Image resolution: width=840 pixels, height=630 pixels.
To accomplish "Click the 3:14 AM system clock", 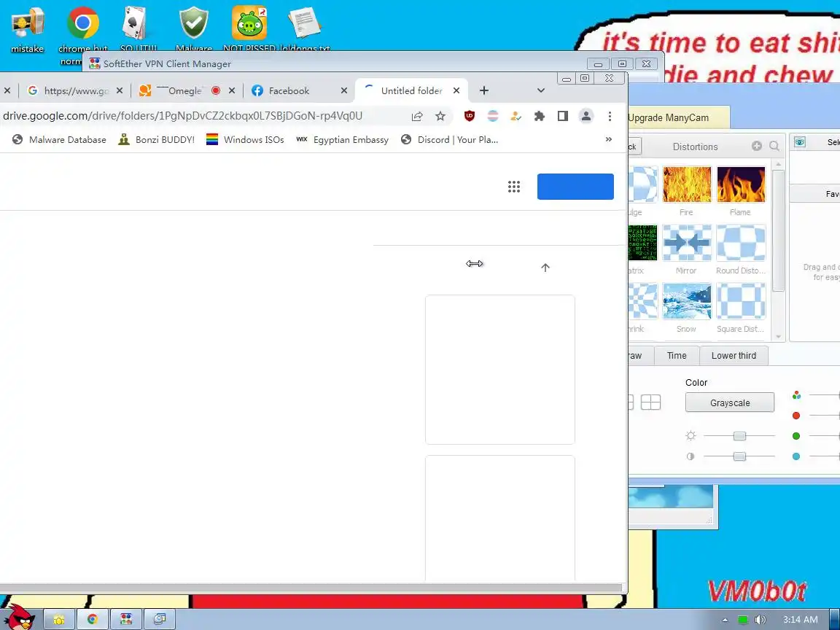I will click(801, 620).
